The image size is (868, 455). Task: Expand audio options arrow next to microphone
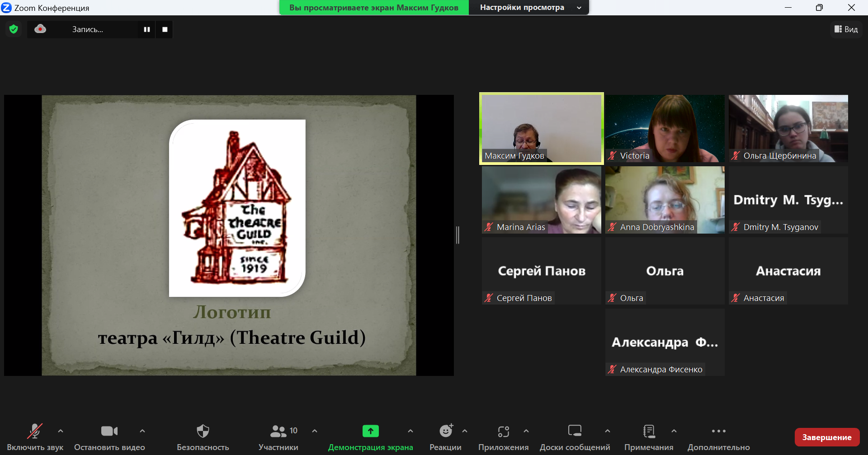tap(61, 431)
